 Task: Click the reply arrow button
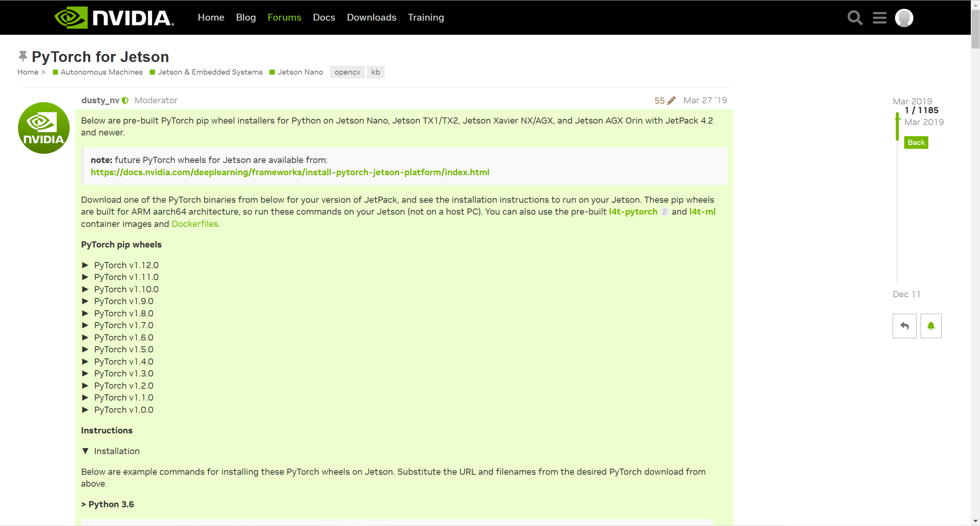904,326
